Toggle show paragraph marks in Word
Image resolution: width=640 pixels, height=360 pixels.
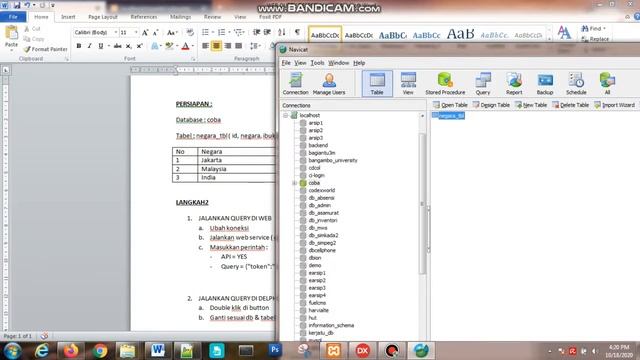click(x=297, y=32)
